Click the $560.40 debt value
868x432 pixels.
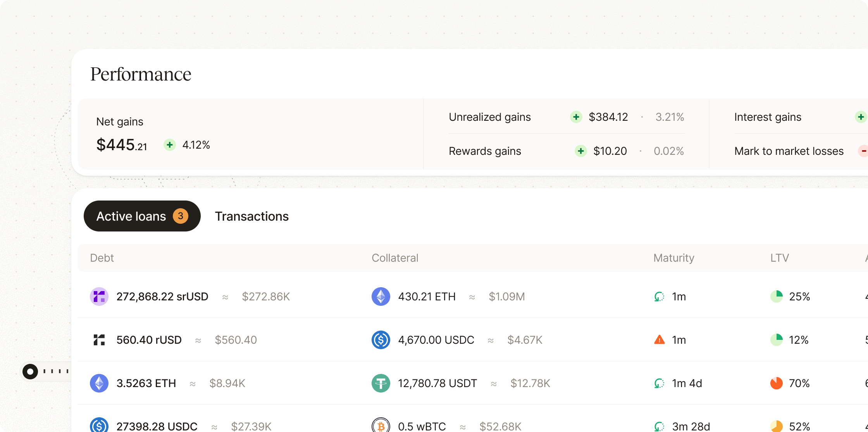pos(236,340)
